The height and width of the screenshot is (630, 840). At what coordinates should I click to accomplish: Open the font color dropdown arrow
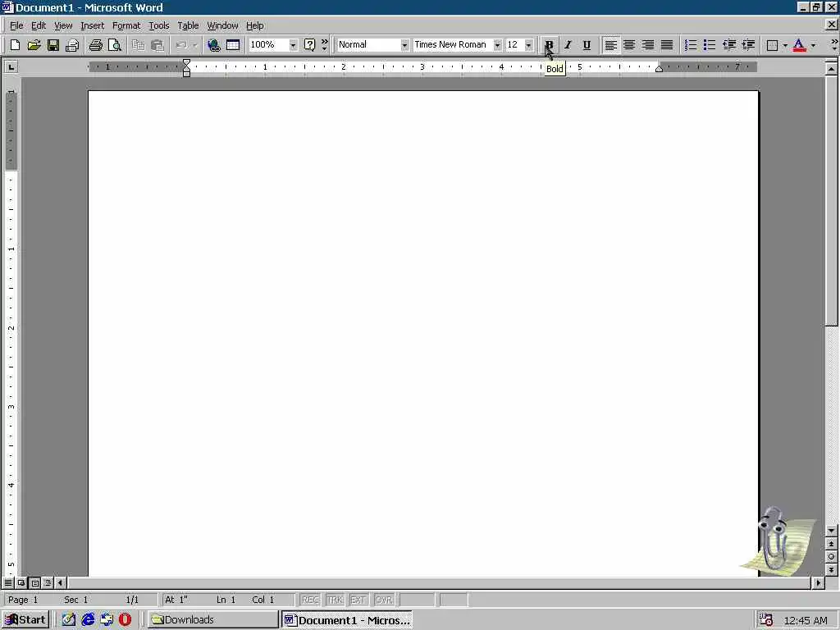[x=813, y=45]
